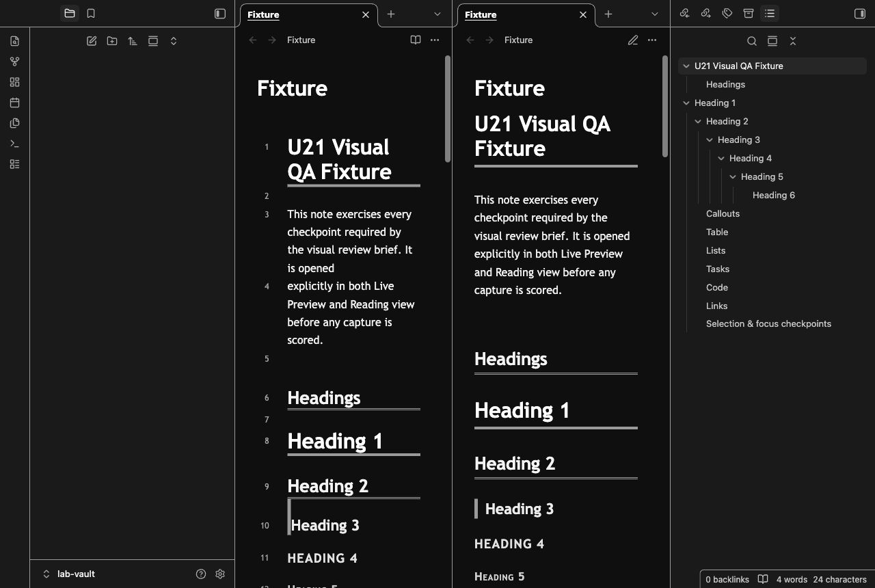The width and height of the screenshot is (875, 588).
Task: Switch to the file explorer folder tab
Action: pyautogui.click(x=69, y=14)
